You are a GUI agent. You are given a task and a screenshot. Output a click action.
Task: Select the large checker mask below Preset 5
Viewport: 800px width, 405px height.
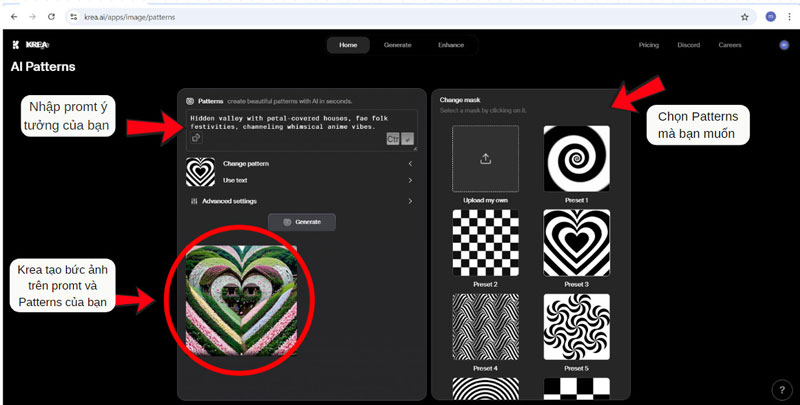pyautogui.click(x=577, y=389)
